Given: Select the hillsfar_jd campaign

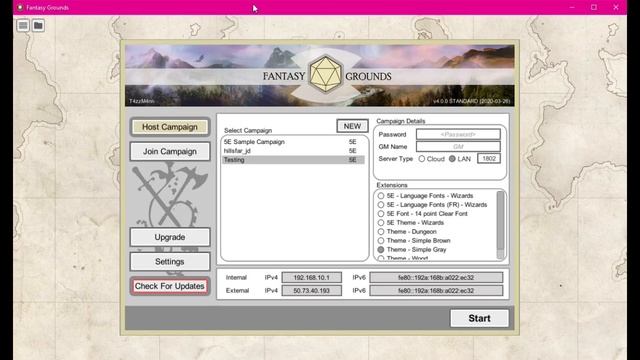Looking at the screenshot, I should (x=293, y=151).
